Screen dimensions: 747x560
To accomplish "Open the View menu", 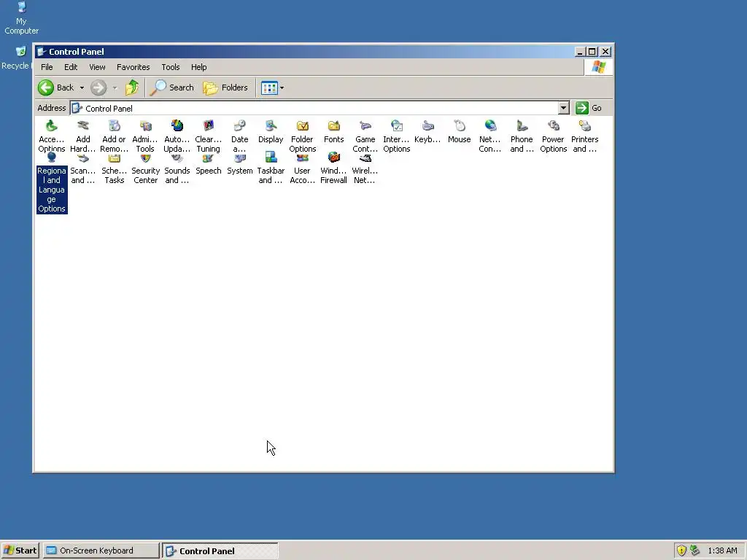I will tap(97, 67).
